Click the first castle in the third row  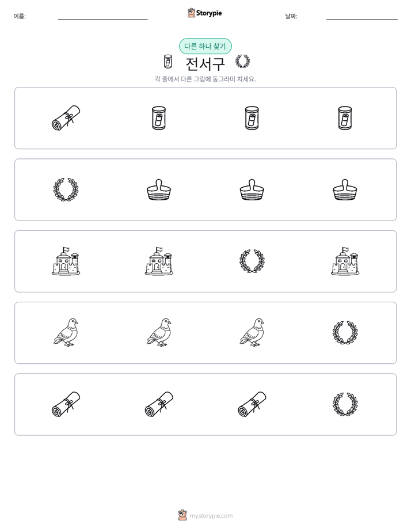click(66, 261)
